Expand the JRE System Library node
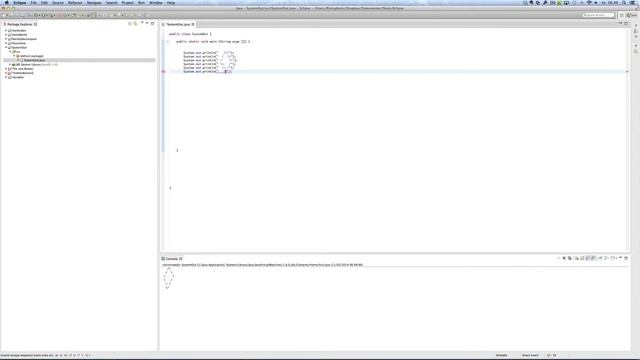This screenshot has height=360, width=640. pyautogui.click(x=10, y=64)
